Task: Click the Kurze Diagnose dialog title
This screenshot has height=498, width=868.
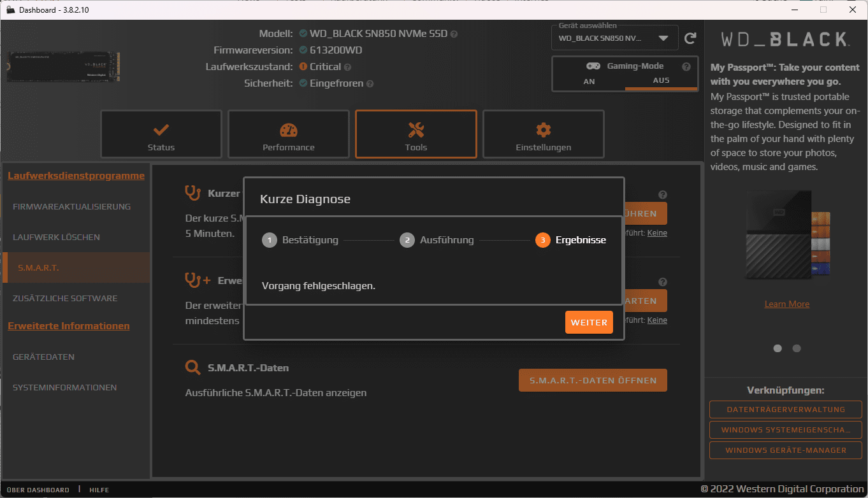Action: [x=305, y=199]
